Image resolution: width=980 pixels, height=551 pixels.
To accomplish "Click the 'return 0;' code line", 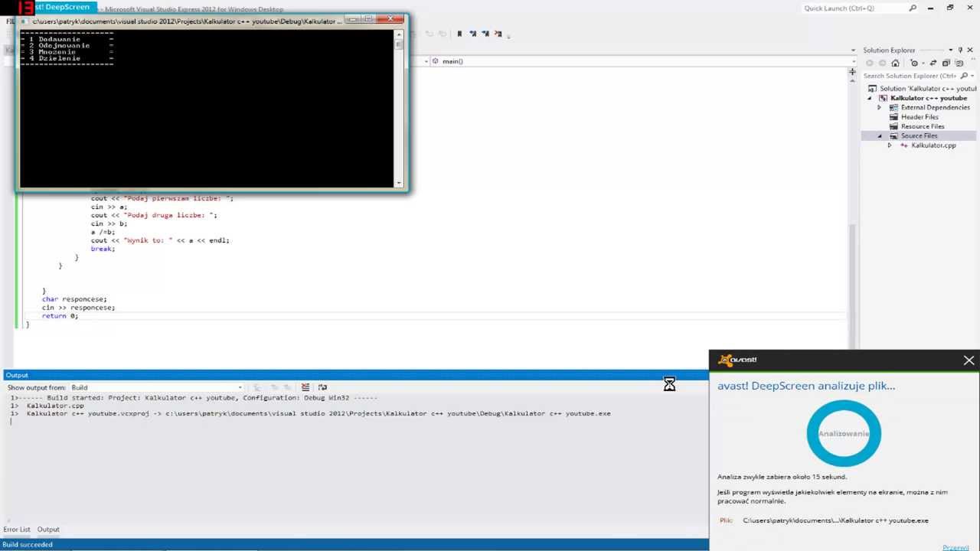I will click(60, 316).
